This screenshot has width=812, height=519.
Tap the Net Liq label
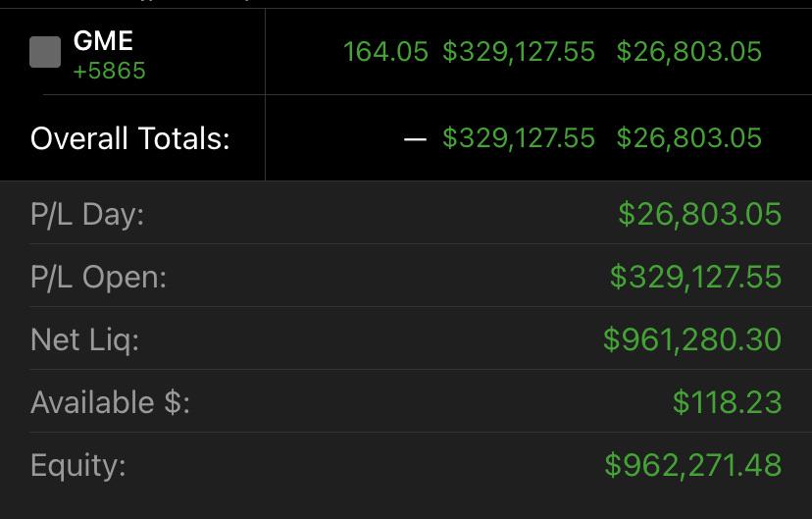84,339
